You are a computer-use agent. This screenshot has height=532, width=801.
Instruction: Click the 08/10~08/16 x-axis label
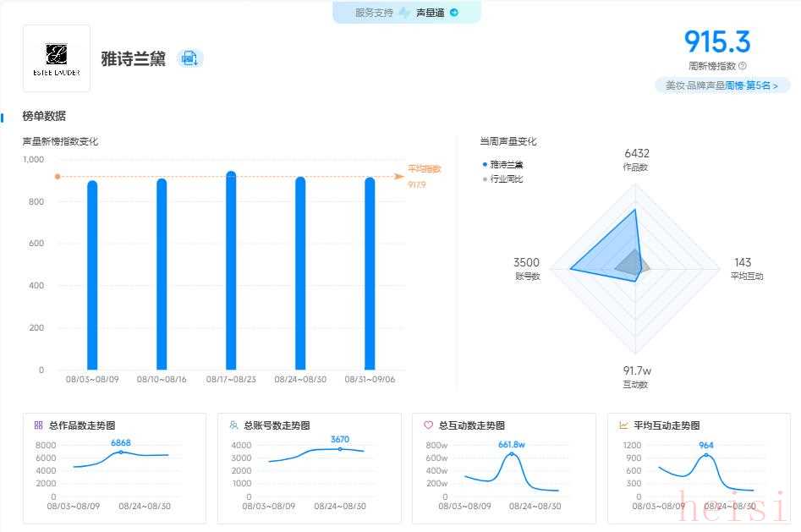click(x=162, y=379)
